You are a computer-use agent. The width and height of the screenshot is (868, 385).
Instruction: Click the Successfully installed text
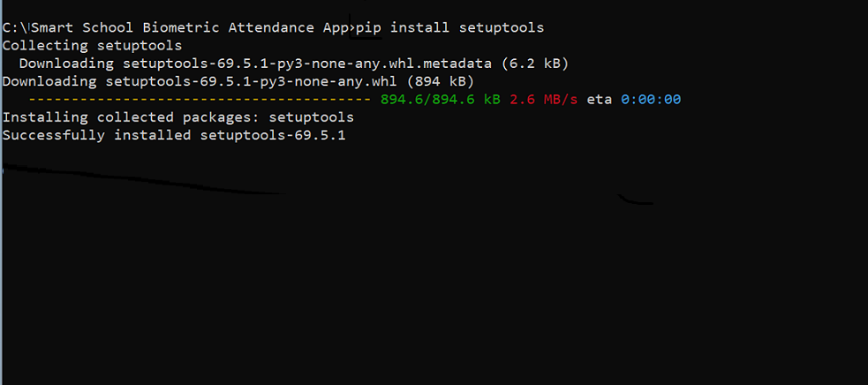pyautogui.click(x=96, y=135)
